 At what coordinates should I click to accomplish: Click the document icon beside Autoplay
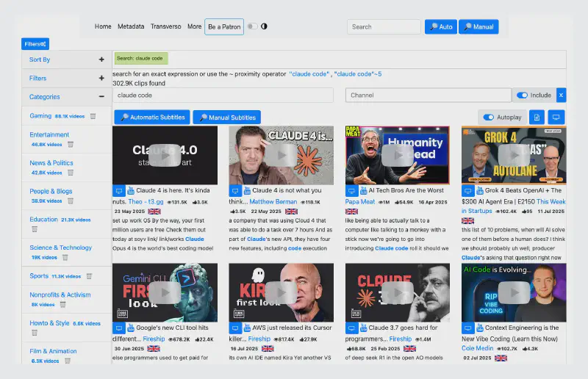[537, 118]
